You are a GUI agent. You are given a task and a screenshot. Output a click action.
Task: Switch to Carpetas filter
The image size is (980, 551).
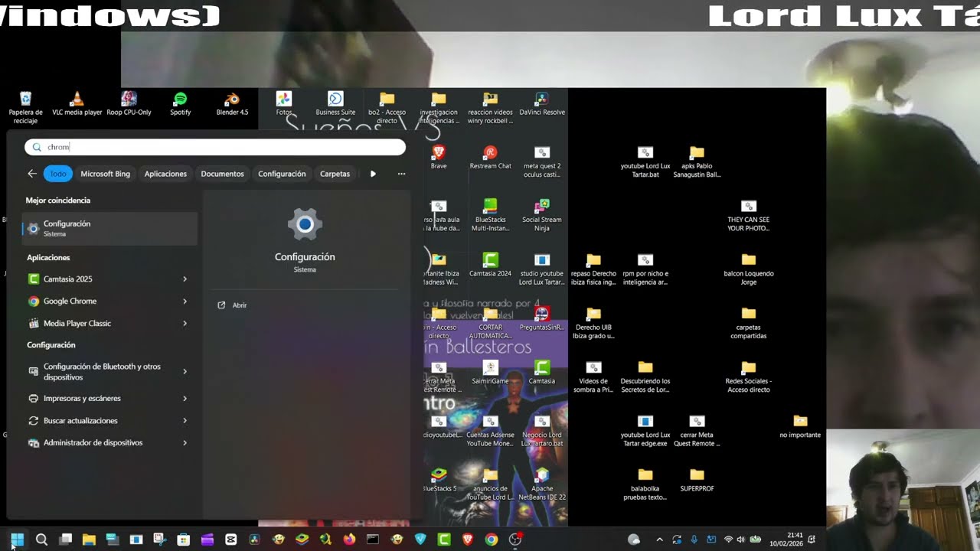coord(335,174)
